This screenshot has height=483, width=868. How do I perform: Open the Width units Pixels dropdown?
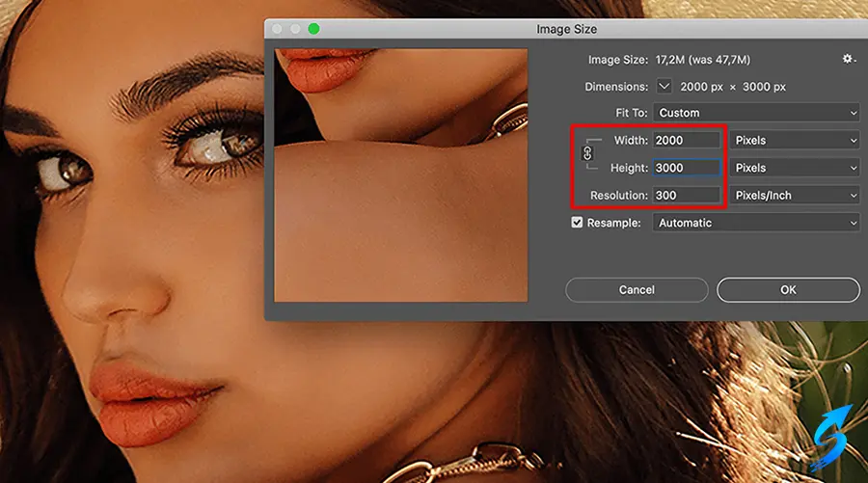pos(794,141)
